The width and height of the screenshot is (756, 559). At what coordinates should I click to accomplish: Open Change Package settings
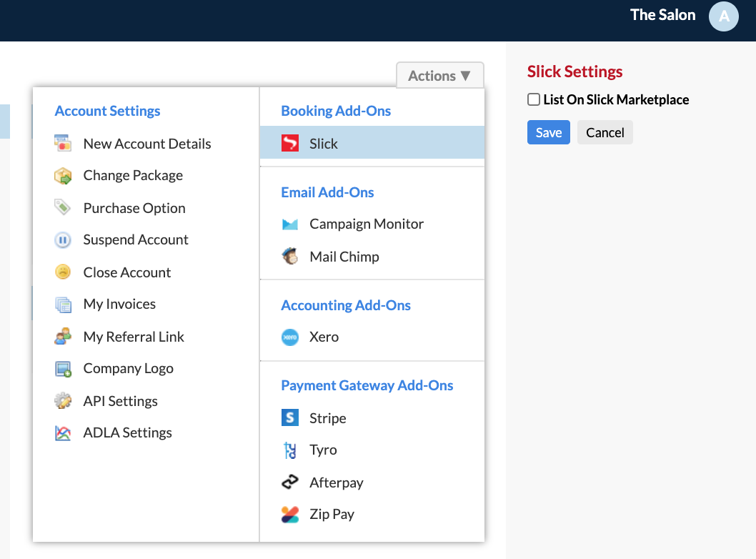134,175
